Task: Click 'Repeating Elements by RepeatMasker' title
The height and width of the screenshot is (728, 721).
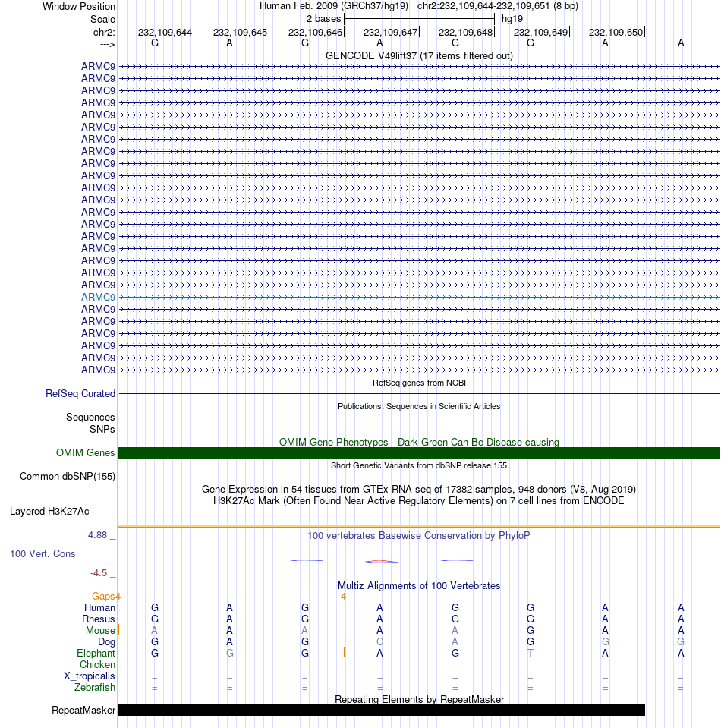Action: pyautogui.click(x=419, y=699)
